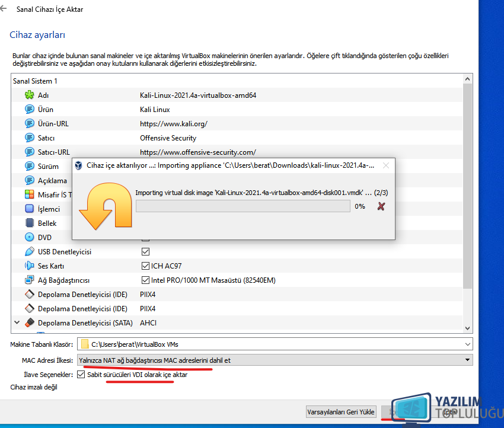Viewport: 504px width, 428px height.
Task: Click the icon of the Satıcı row
Action: pyautogui.click(x=29, y=138)
